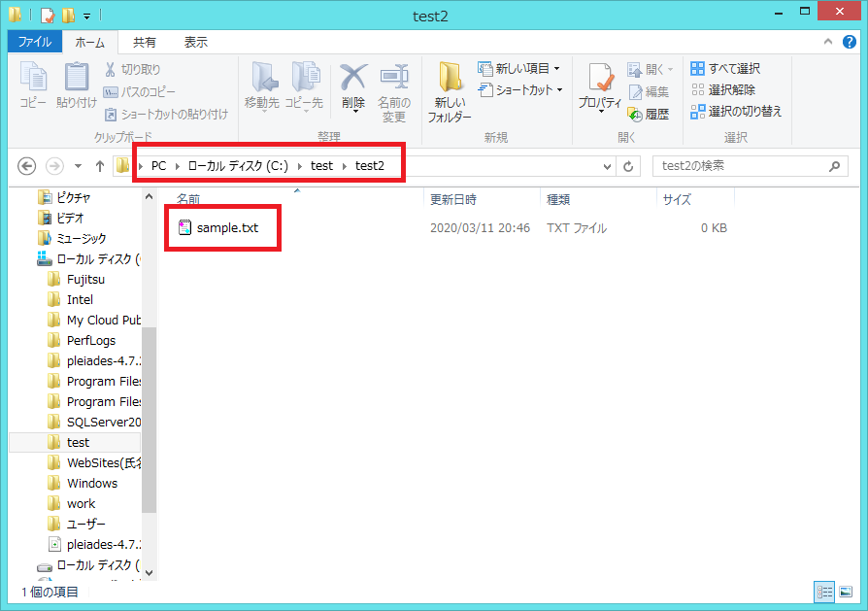Select ミュージック in navigation pane
The image size is (868, 611).
[73, 239]
